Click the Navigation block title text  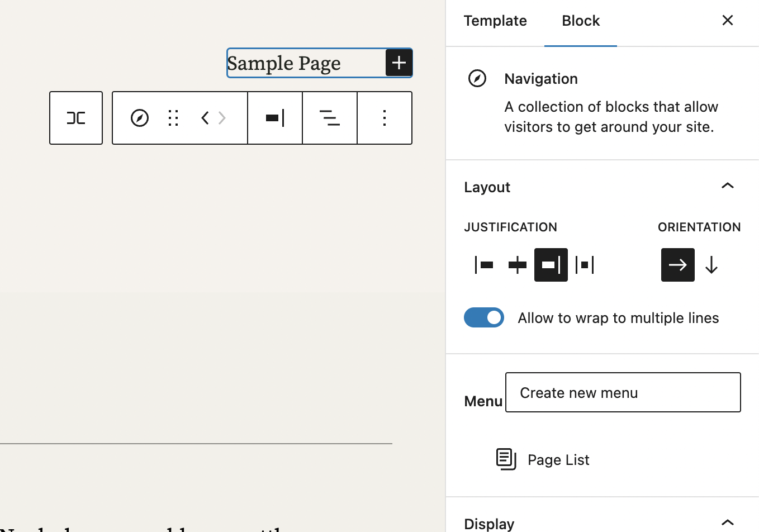(x=541, y=79)
